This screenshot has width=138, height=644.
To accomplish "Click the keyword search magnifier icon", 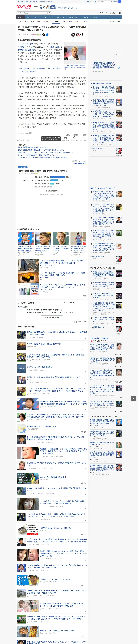I will [x=49, y=13].
